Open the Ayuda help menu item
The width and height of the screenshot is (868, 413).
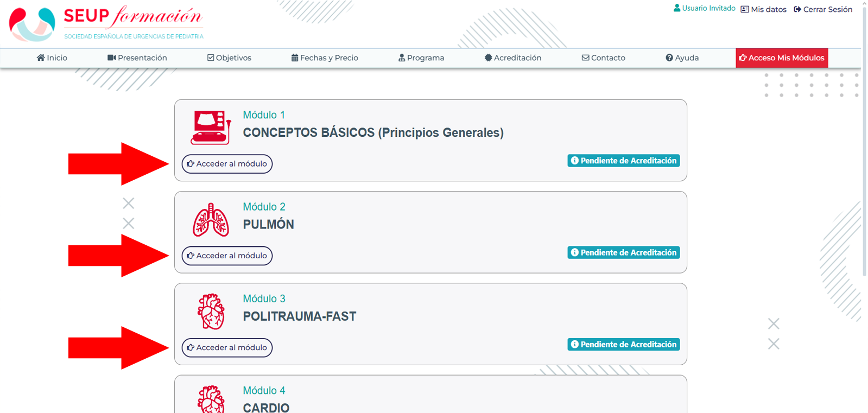[x=682, y=58]
